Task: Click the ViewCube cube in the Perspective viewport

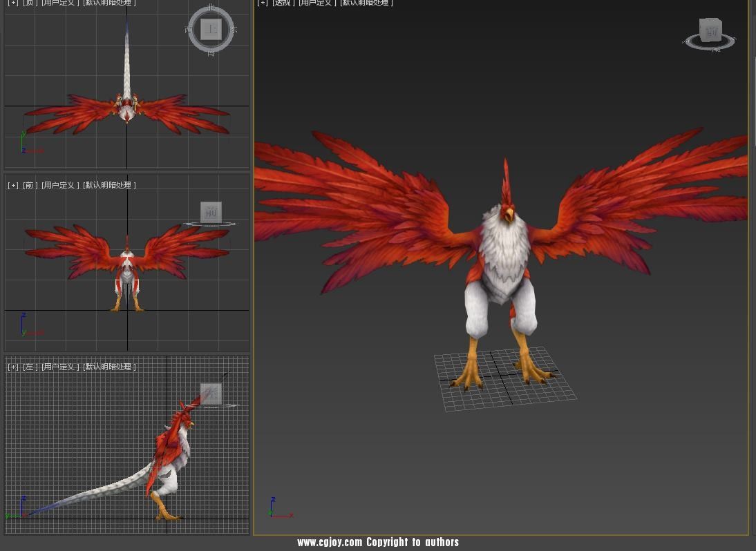Action: point(710,30)
